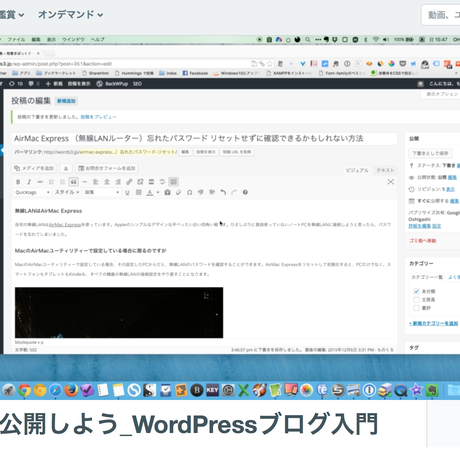
Task: Uncheck the 未分類 category
Action: click(416, 291)
